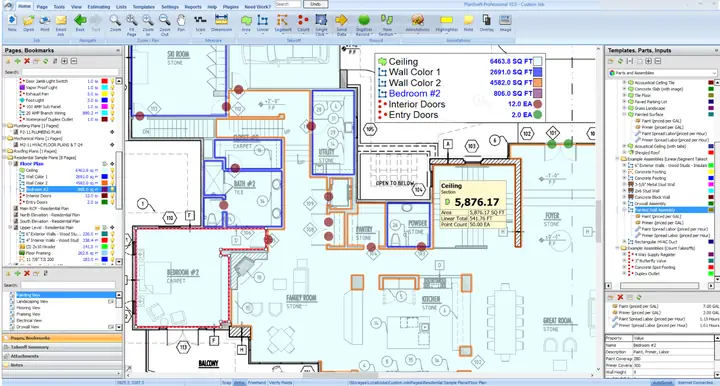Click the Send Data arrow icon
This screenshot has width=720, height=386.
(341, 25)
